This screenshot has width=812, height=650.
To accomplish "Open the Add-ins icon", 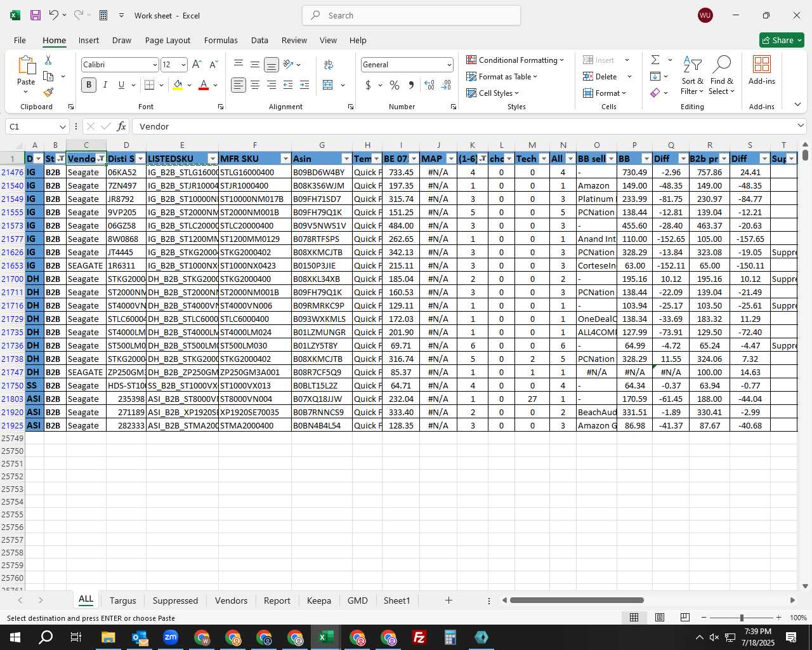I will point(761,65).
